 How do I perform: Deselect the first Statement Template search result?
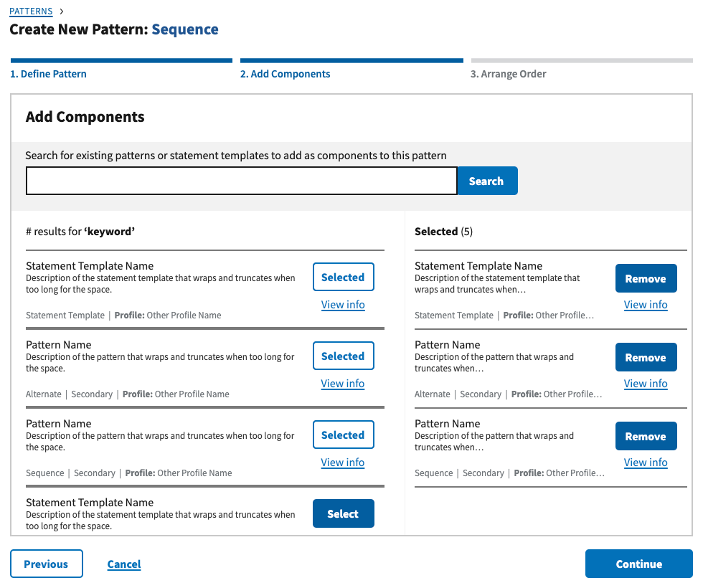(343, 278)
